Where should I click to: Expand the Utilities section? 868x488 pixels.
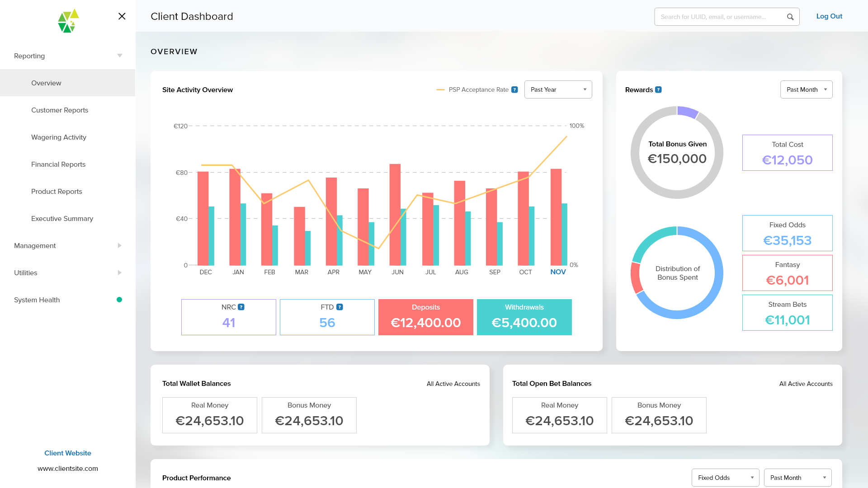point(67,272)
